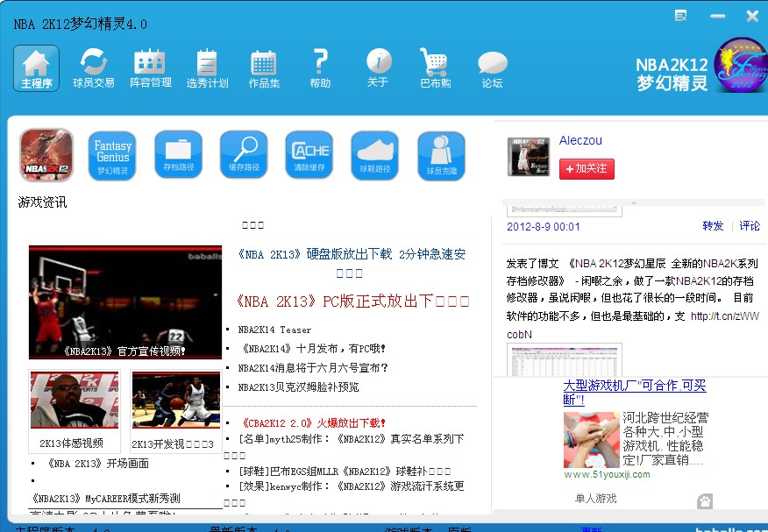Open 巴布购 shopping cart icon
Screen dimensions: 768x532
(x=435, y=68)
